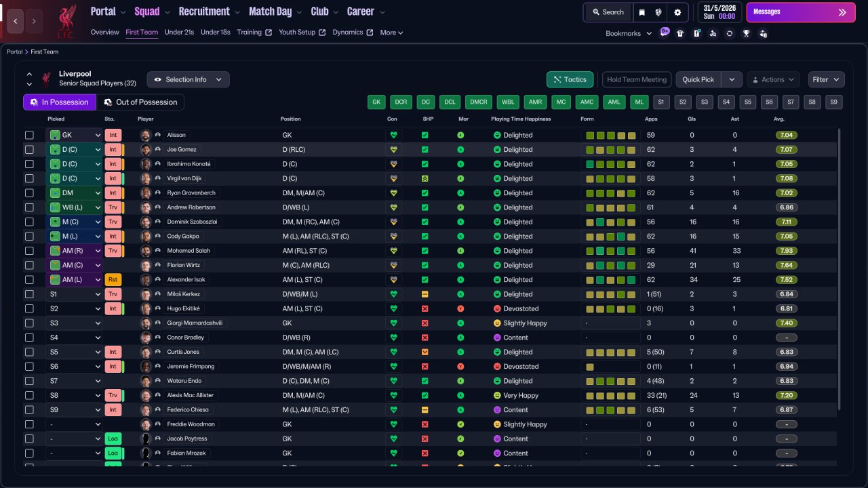This screenshot has height=488, width=868.
Task: Tick the checkbox for Florian Wirtz
Action: 29,265
